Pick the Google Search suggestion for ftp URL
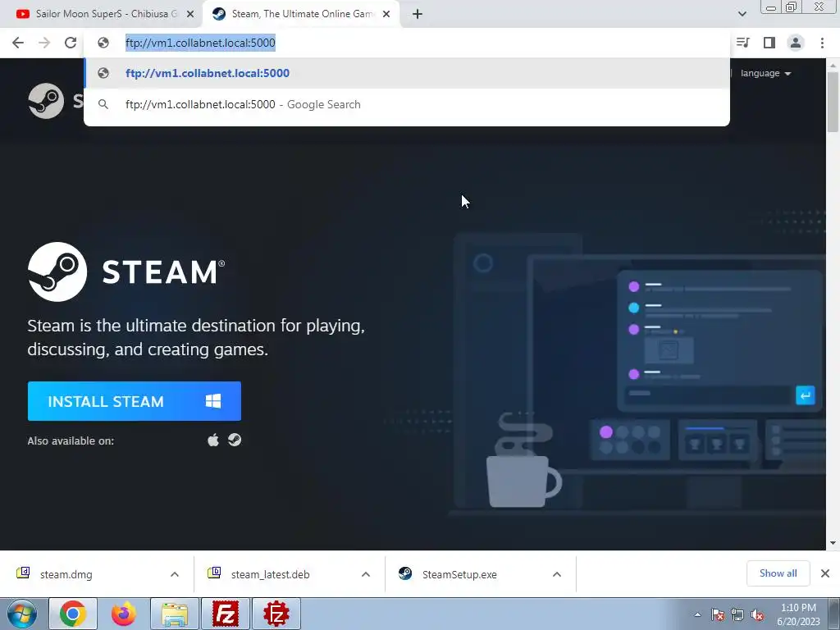Image resolution: width=840 pixels, height=630 pixels. 407,104
